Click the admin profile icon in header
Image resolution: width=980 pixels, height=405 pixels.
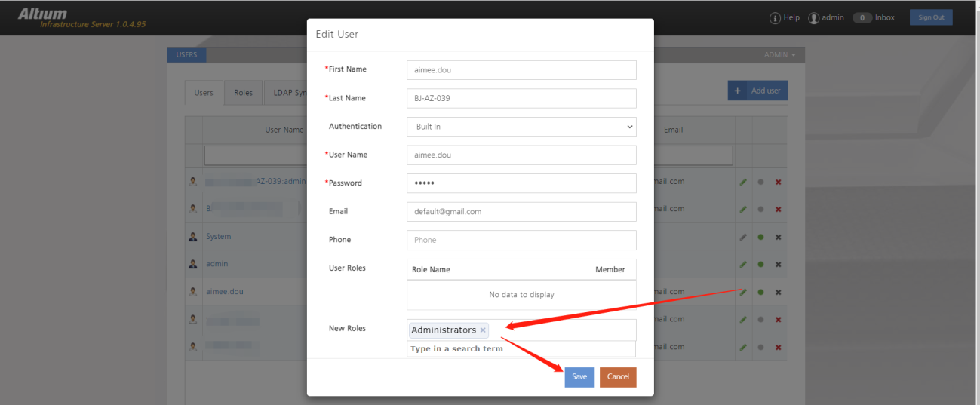tap(813, 18)
